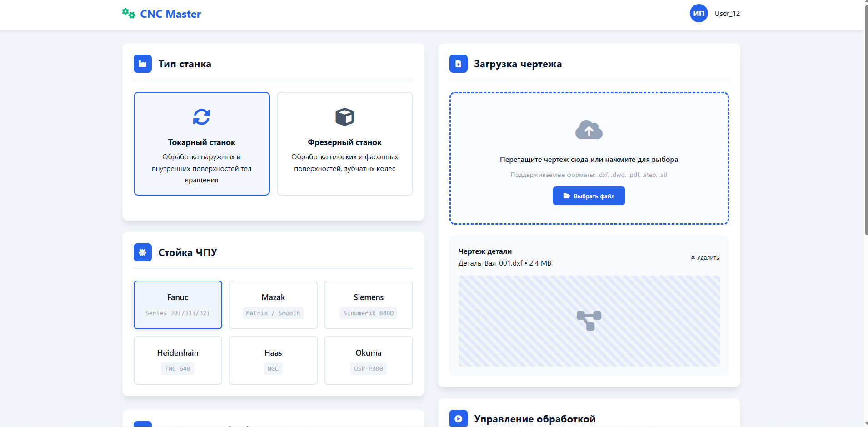Click the rotating arrows icon on Токарный станок card

click(x=201, y=117)
